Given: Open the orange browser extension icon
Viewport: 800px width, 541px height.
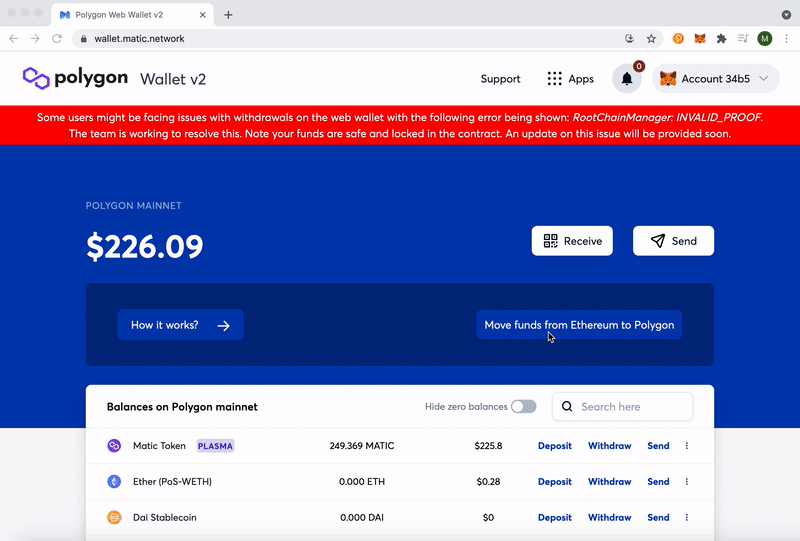Looking at the screenshot, I should (x=678, y=38).
